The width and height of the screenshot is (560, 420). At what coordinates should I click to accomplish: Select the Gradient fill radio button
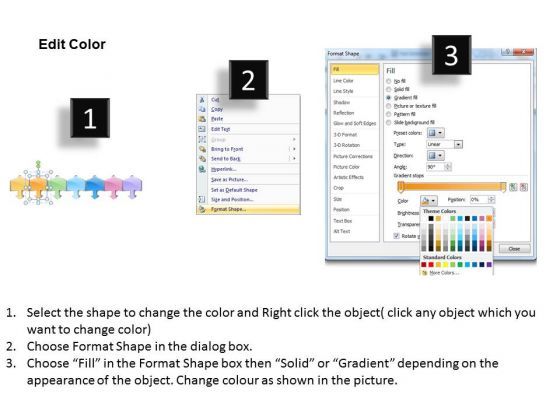coord(389,98)
